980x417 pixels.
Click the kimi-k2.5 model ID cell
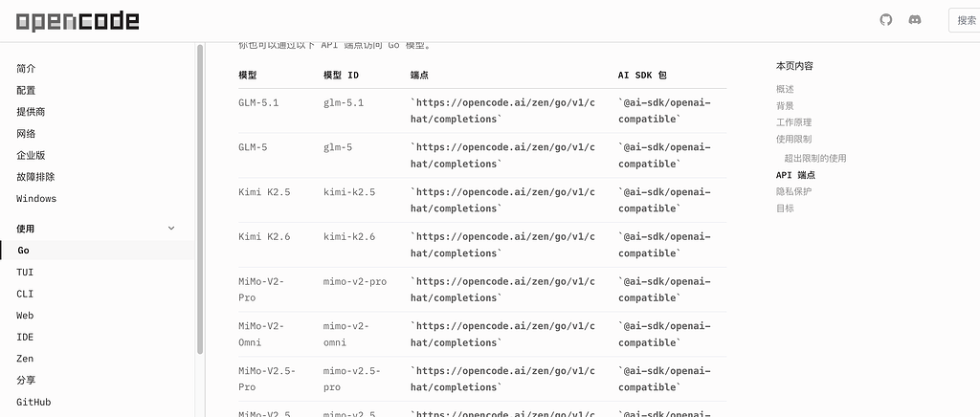tap(349, 192)
